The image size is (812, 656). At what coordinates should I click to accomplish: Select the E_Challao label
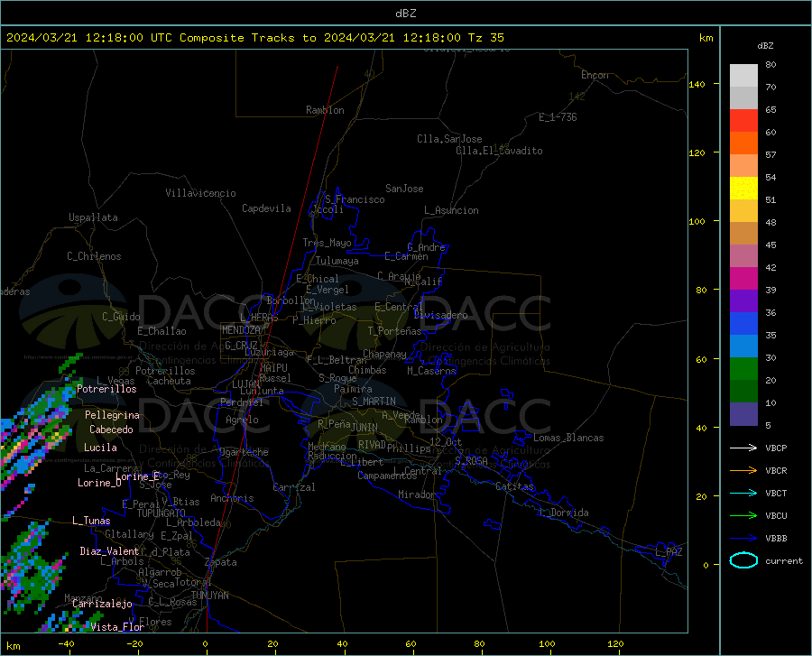(x=161, y=331)
